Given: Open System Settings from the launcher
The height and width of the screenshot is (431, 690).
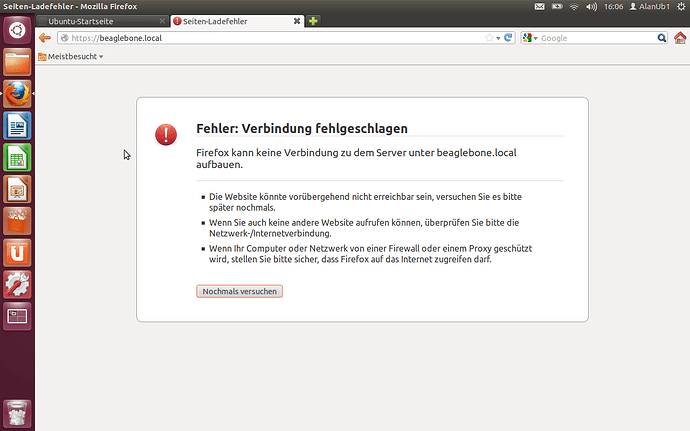Looking at the screenshot, I should click(17, 284).
